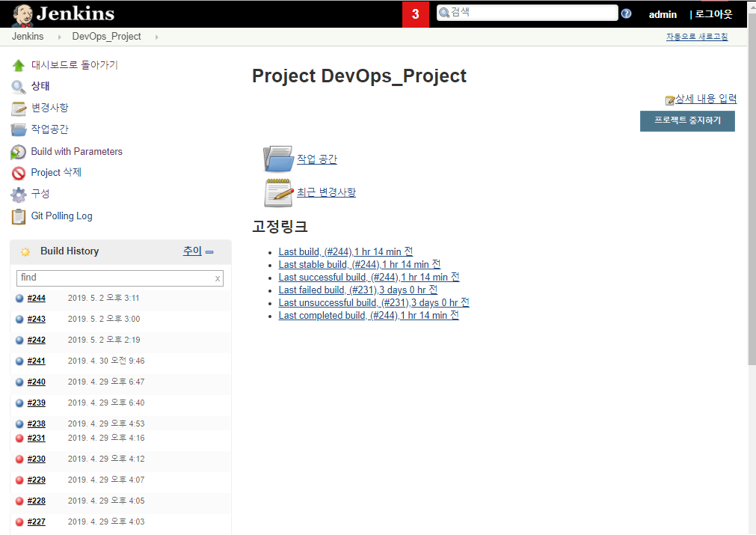This screenshot has width=756, height=535.
Task: Open build #242
Action: 36,340
